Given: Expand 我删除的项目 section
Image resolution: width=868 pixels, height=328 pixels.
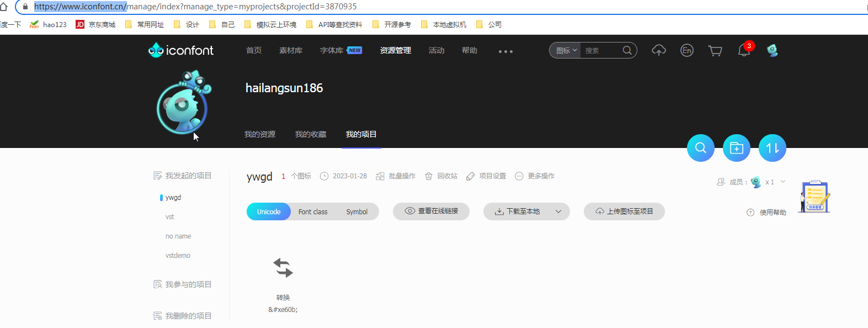Looking at the screenshot, I should pyautogui.click(x=183, y=316).
